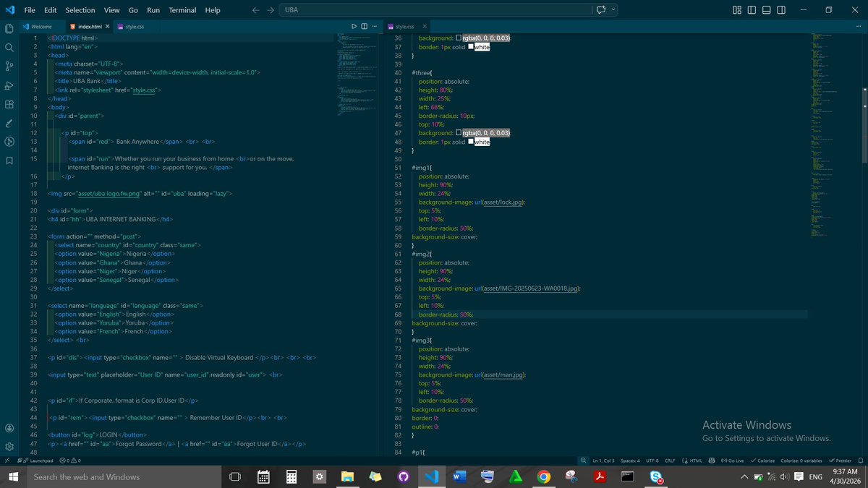The image size is (868, 488).
Task: Follow the asset/lock.jpg url link
Action: (502, 202)
